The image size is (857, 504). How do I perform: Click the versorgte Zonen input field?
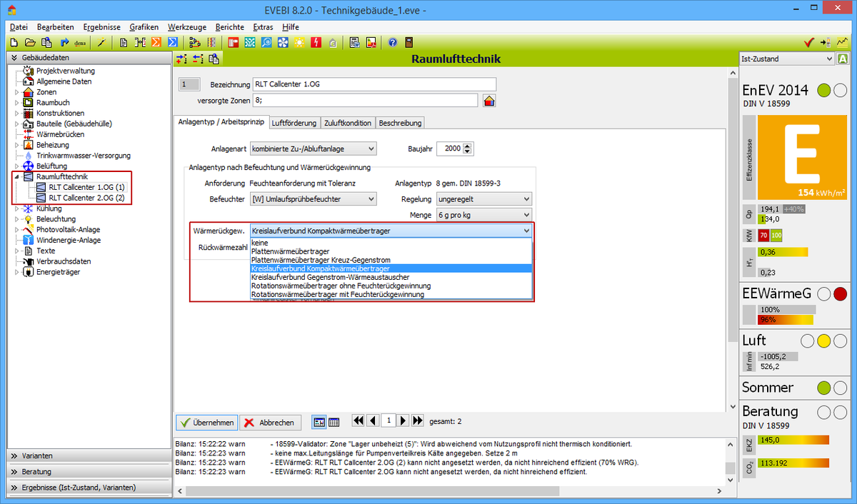[365, 101]
